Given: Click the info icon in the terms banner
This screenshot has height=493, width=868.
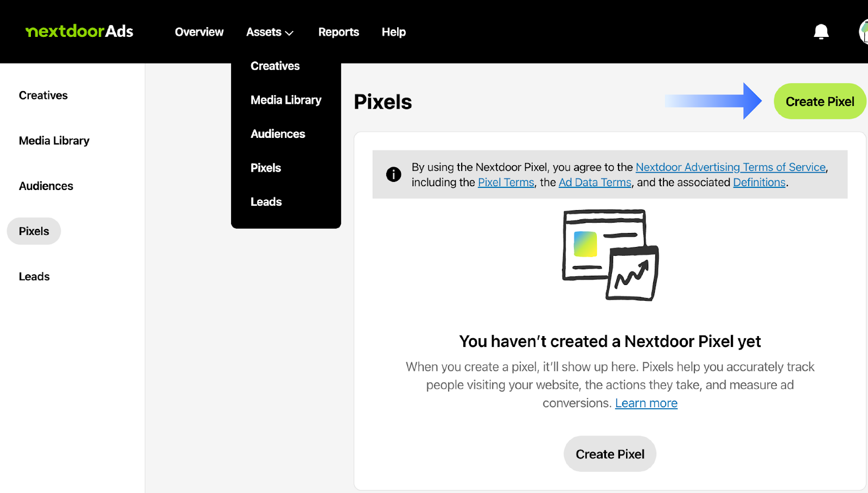Looking at the screenshot, I should tap(393, 174).
